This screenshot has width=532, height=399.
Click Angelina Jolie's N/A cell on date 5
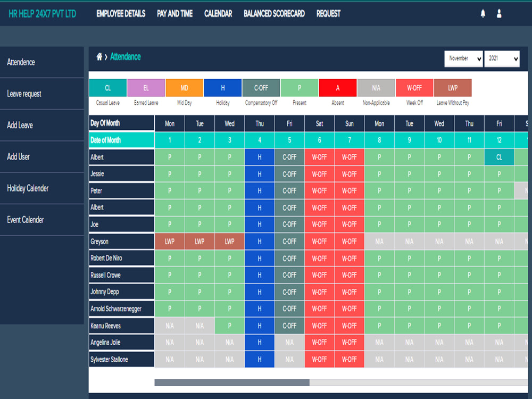click(289, 342)
